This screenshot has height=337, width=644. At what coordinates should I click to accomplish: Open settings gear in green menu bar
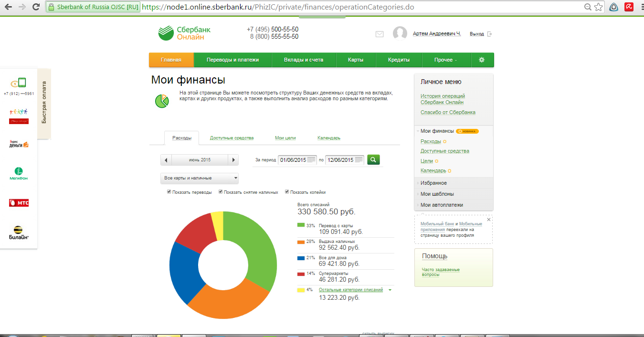click(x=482, y=60)
